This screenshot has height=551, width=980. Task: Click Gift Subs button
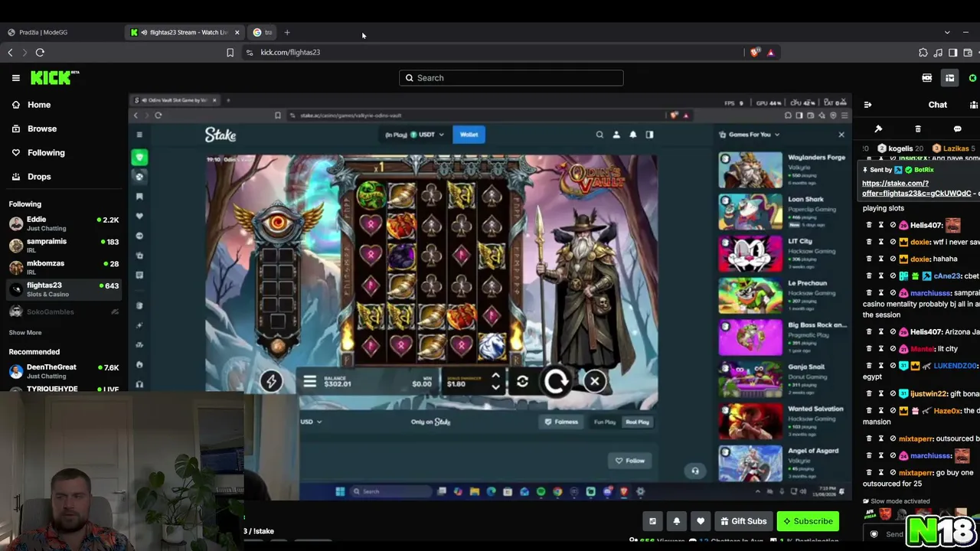[743, 521]
